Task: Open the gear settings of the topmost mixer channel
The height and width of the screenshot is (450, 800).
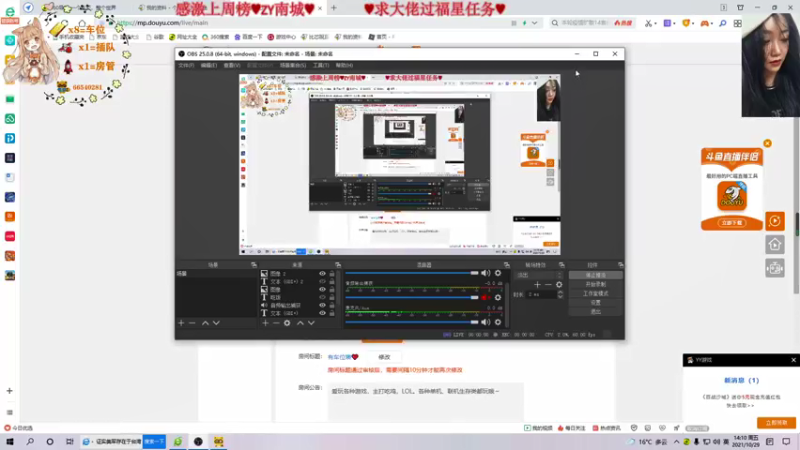Action: [498, 273]
